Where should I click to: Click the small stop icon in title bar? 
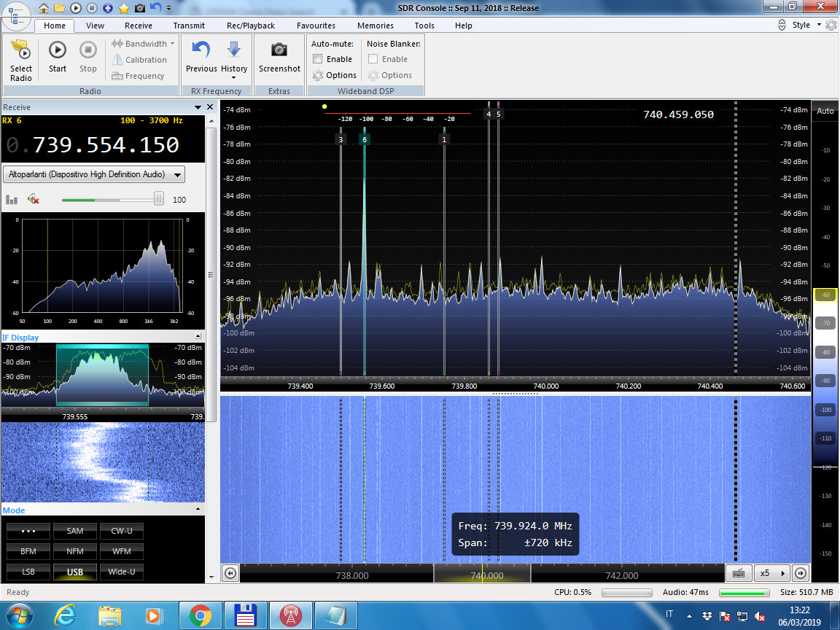coord(92,8)
